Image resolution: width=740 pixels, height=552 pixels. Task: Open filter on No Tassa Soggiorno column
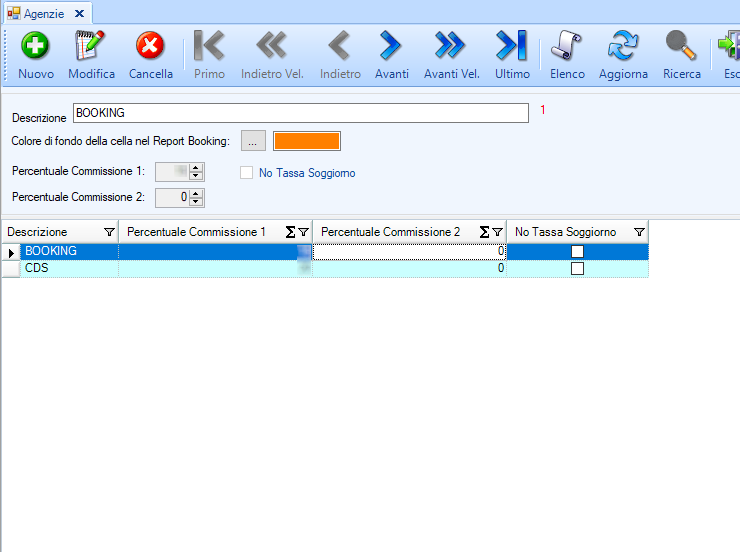pos(639,232)
